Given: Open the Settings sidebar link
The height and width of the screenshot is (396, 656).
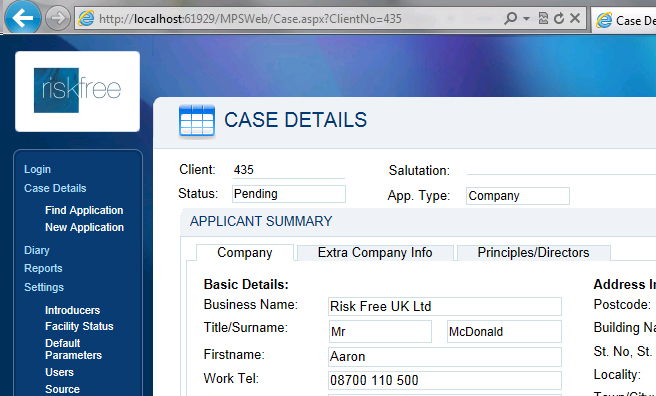Looking at the screenshot, I should (x=44, y=287).
